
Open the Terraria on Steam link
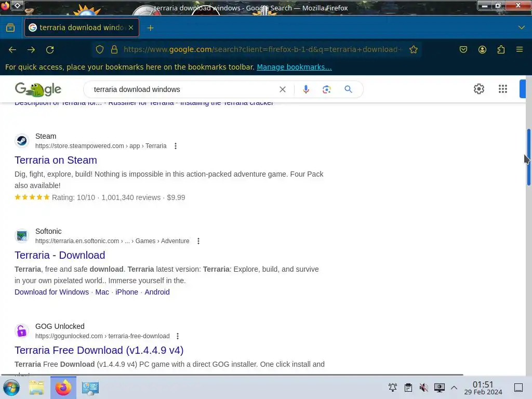pos(56,160)
